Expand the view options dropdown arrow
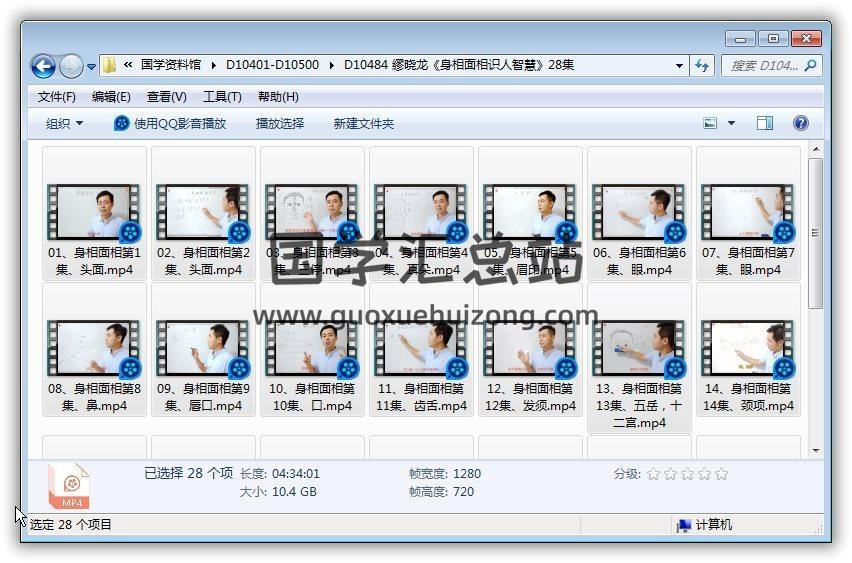The image size is (852, 563). (731, 123)
